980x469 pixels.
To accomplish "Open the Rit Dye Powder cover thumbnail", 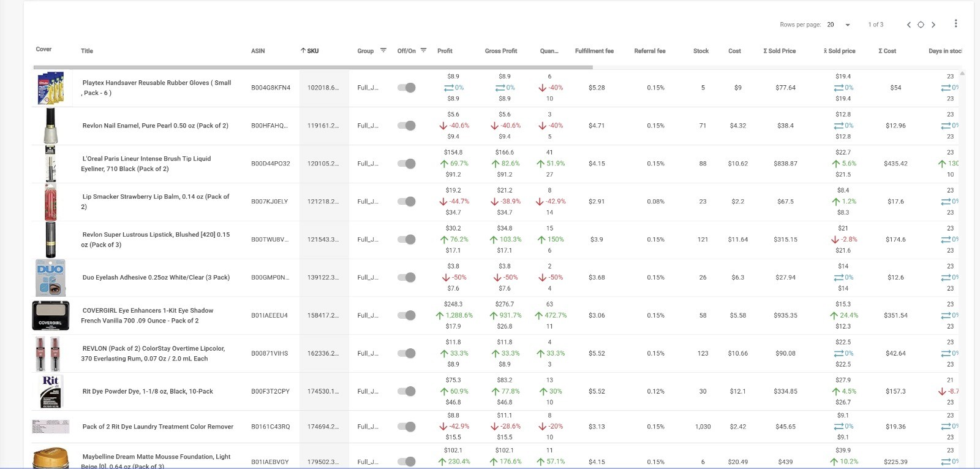I will pos(50,392).
